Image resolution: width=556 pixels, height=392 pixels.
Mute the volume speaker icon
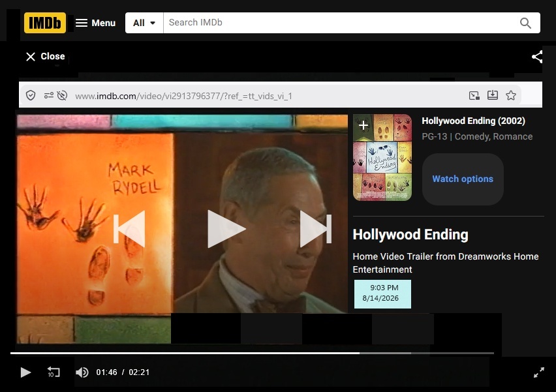[82, 372]
